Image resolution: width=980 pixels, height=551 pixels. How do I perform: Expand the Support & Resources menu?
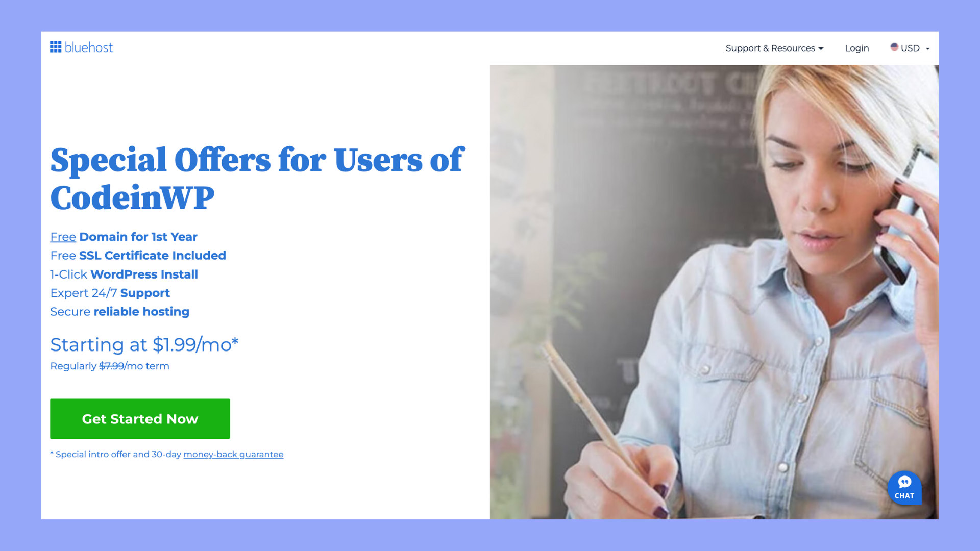(x=774, y=48)
